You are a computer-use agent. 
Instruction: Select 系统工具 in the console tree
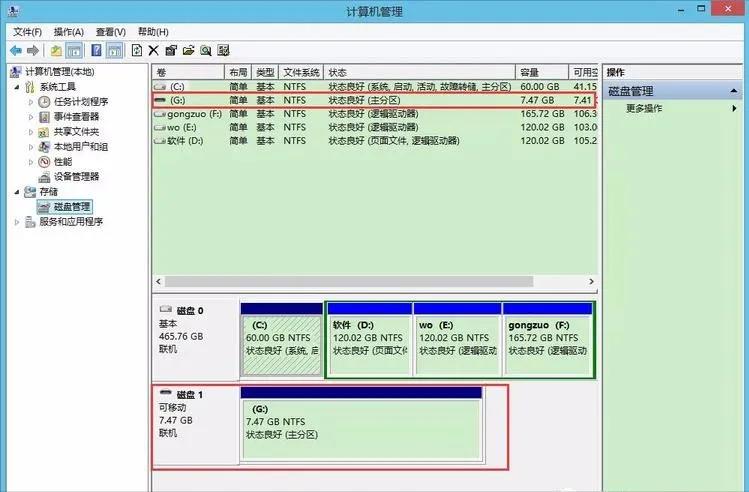point(57,87)
